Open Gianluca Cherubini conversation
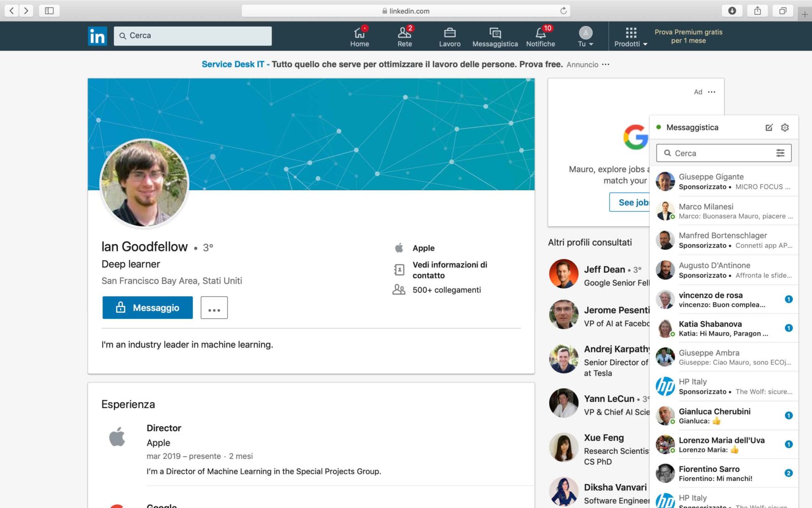812x508 pixels. tap(724, 416)
